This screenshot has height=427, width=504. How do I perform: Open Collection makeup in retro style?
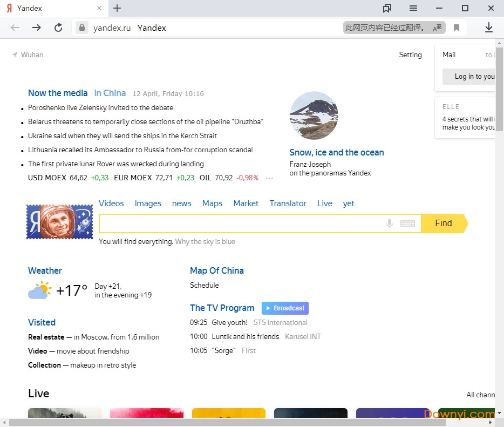(82, 365)
